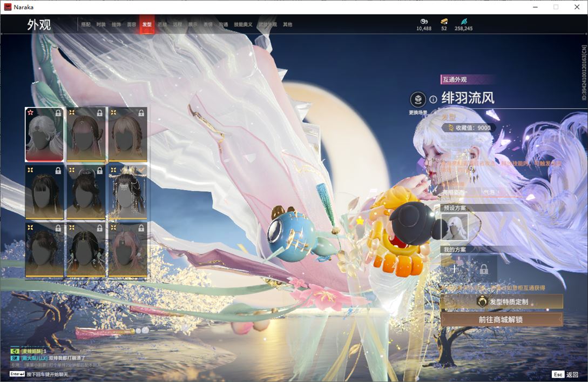
Task: Click the 预设方案 section header
Action: coord(455,208)
